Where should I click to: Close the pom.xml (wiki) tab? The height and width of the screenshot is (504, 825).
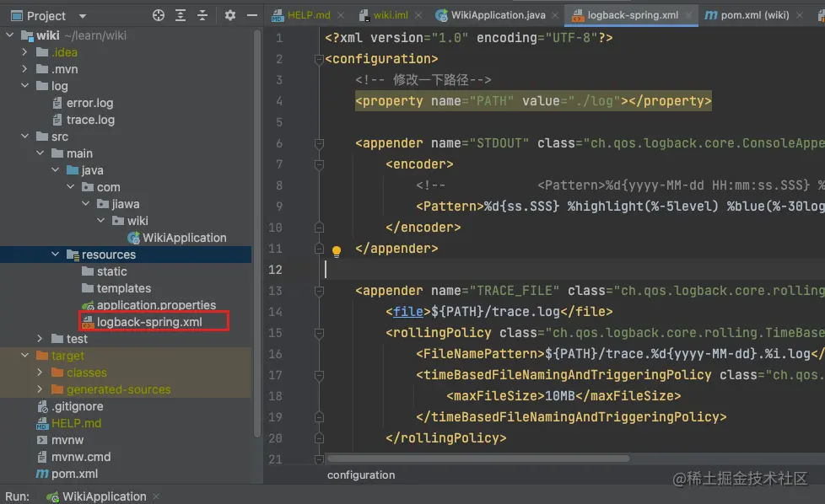[x=799, y=16]
